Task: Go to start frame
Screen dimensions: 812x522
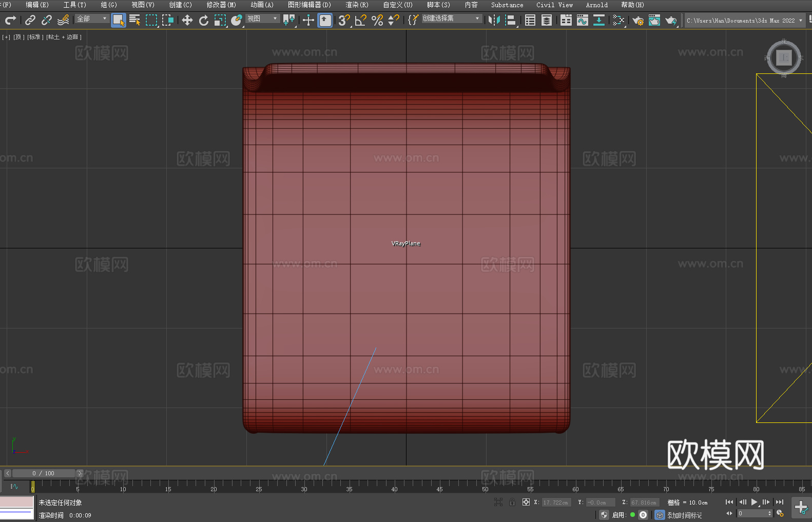Action: pos(729,502)
